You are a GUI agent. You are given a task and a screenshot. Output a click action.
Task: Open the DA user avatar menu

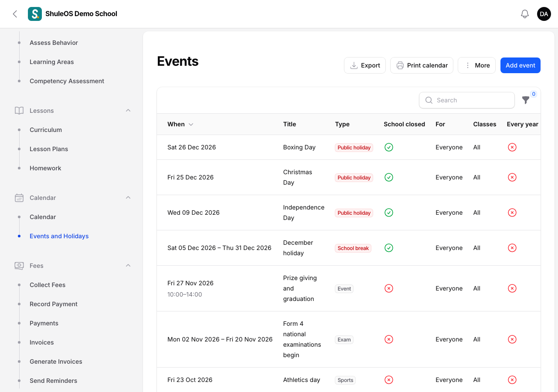544,14
